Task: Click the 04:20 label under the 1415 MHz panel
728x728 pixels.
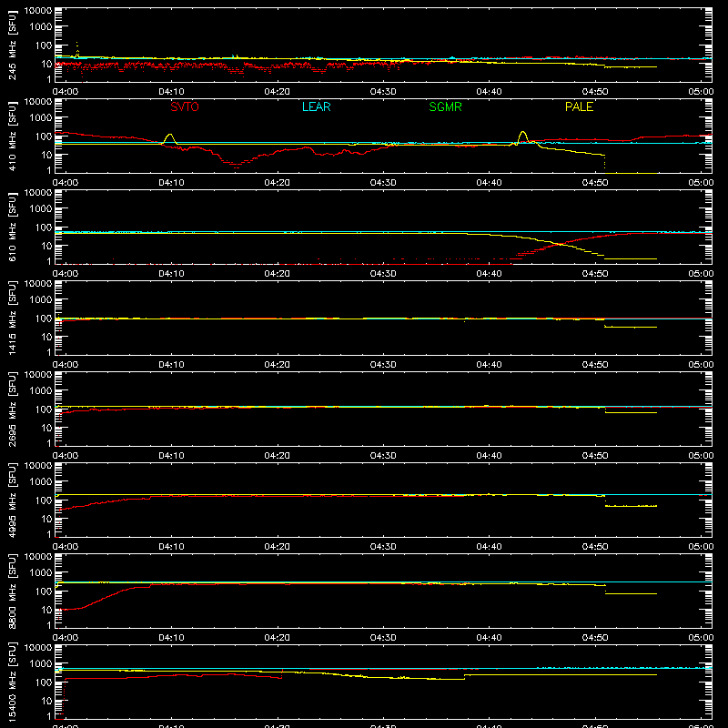Action: pos(278,365)
